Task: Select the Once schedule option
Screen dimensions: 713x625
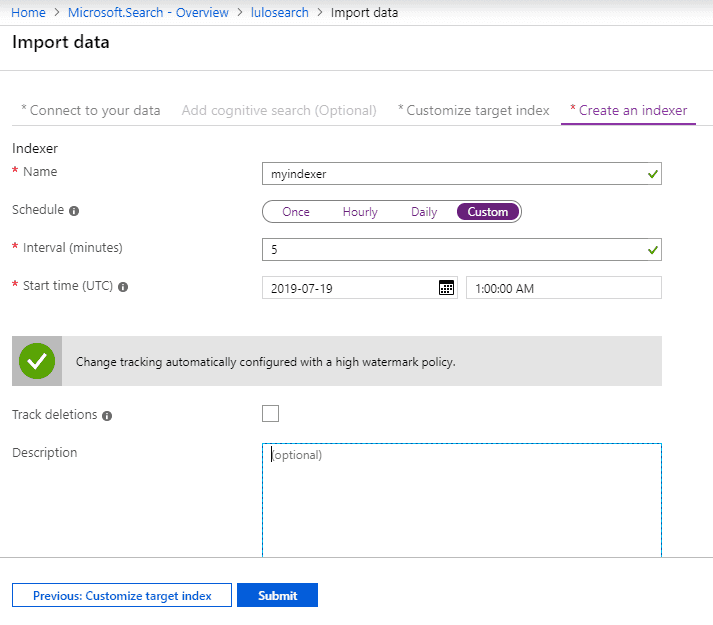Action: point(296,212)
